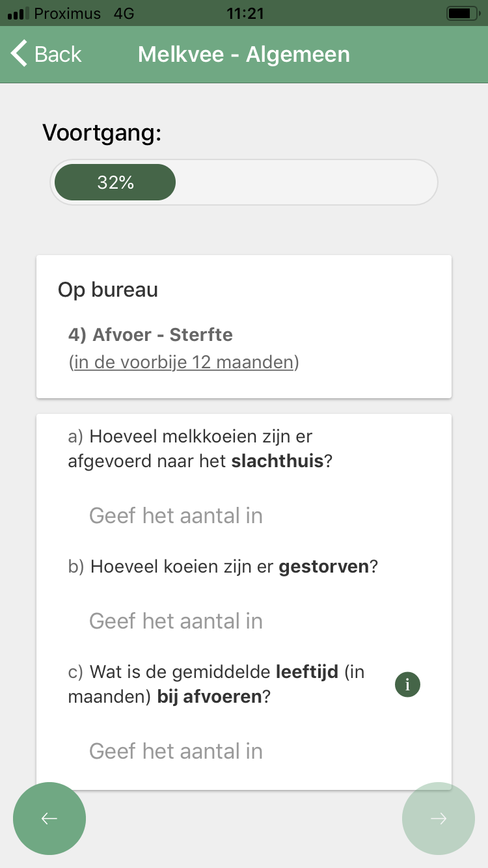Tap the 'Op bureau' card title
Screen dimensions: 488x868
(x=108, y=290)
